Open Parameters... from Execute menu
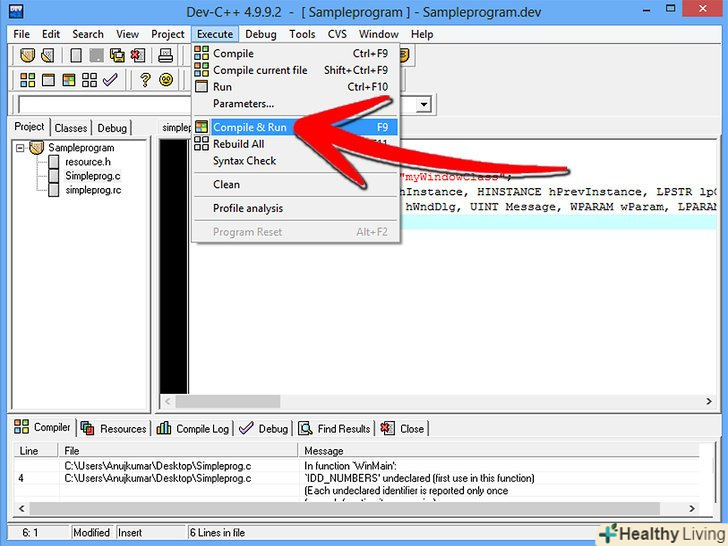728x546 pixels. click(x=295, y=104)
